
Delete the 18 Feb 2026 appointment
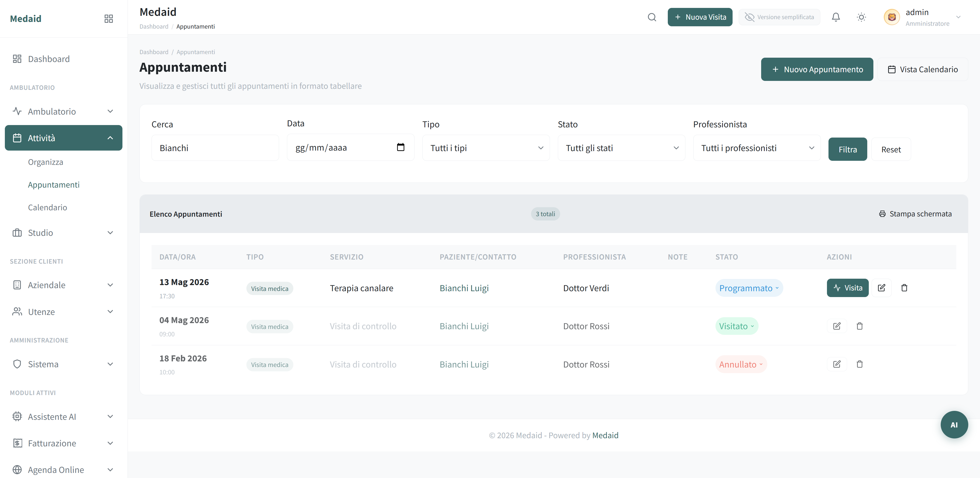click(859, 364)
